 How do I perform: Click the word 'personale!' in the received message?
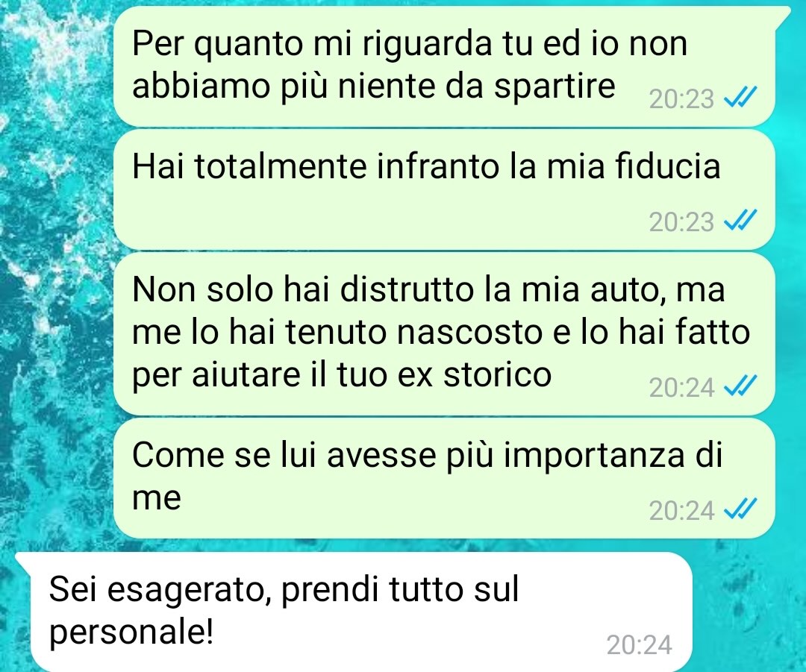pos(131,632)
